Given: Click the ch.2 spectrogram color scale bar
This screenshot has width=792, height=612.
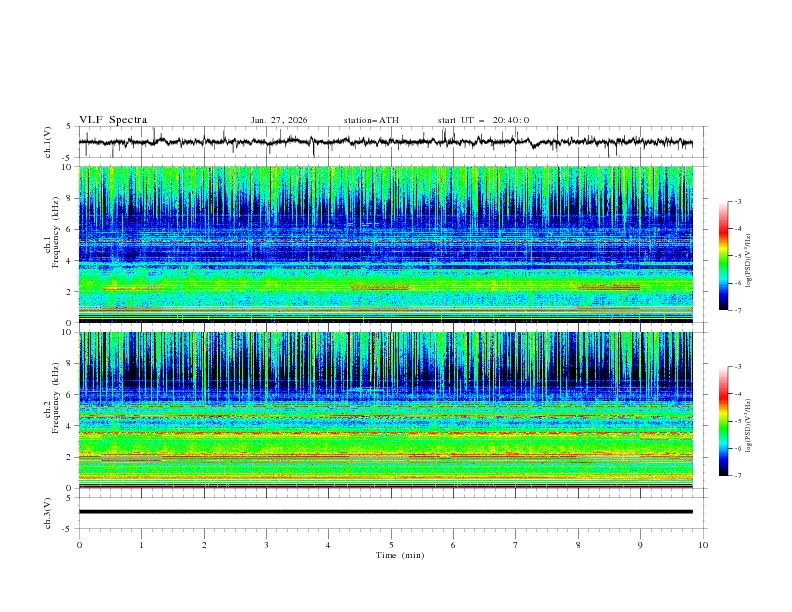Looking at the screenshot, I should 723,421.
